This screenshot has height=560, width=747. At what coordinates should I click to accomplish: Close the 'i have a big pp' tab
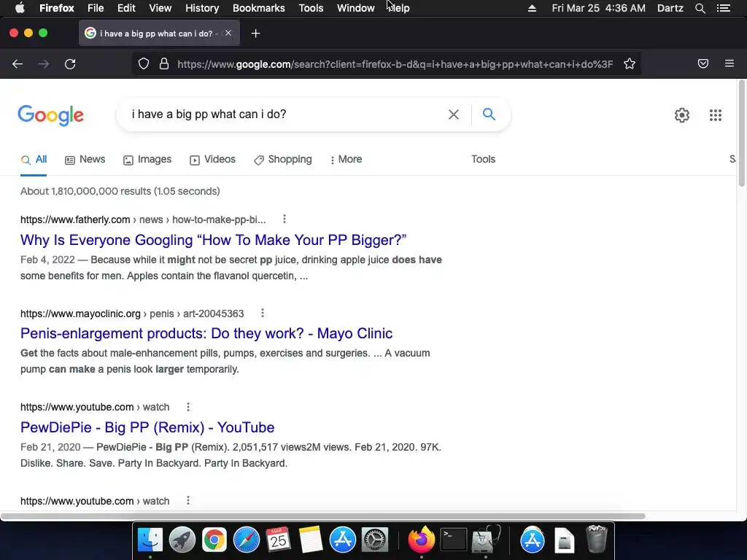228,33
